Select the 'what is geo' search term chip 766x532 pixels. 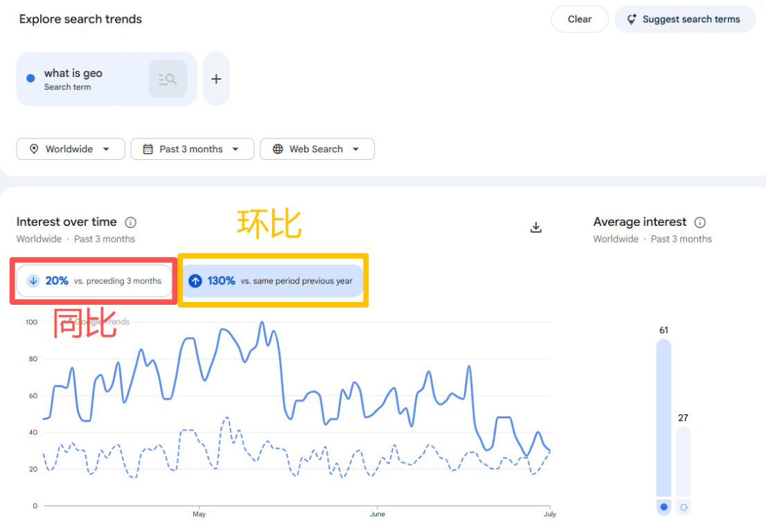coord(107,79)
